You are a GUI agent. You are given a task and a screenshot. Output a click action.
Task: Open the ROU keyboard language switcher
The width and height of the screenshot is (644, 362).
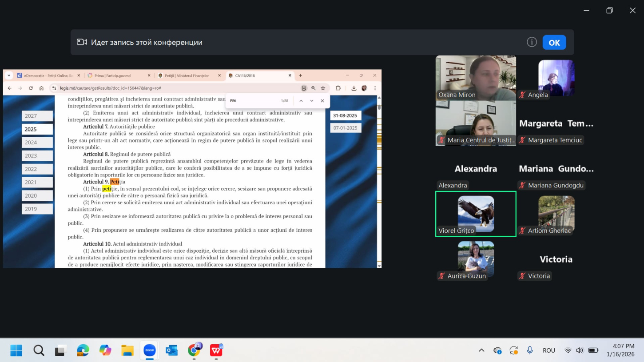(x=549, y=350)
